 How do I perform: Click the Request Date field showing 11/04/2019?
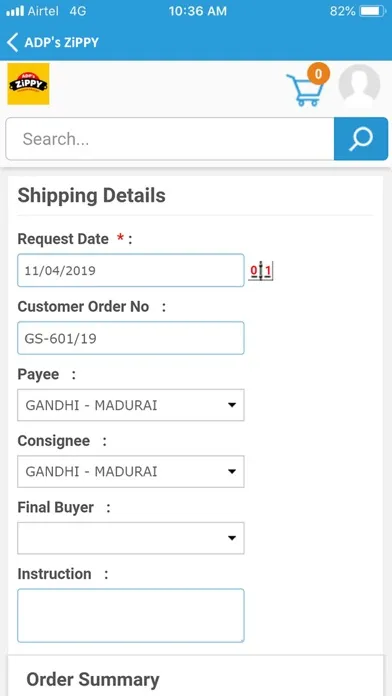click(x=131, y=270)
